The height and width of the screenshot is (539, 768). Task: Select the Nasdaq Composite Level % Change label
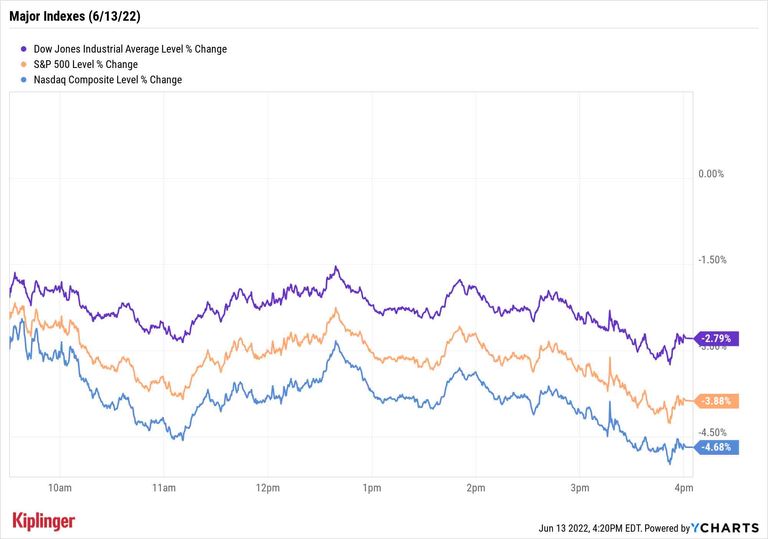click(108, 79)
